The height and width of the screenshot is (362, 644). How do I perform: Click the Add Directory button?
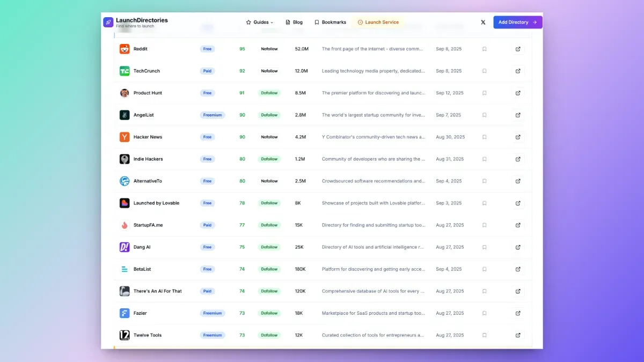coord(517,22)
